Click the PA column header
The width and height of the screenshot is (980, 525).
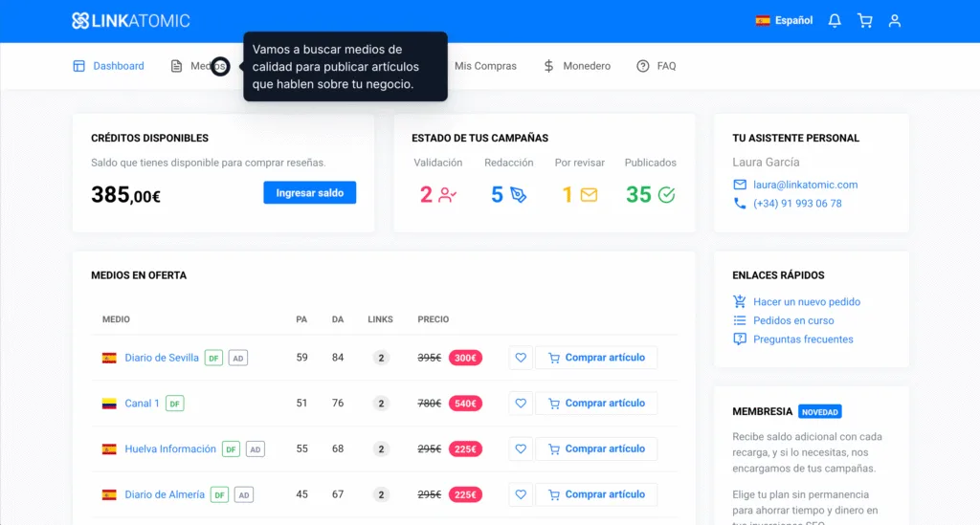pyautogui.click(x=301, y=319)
